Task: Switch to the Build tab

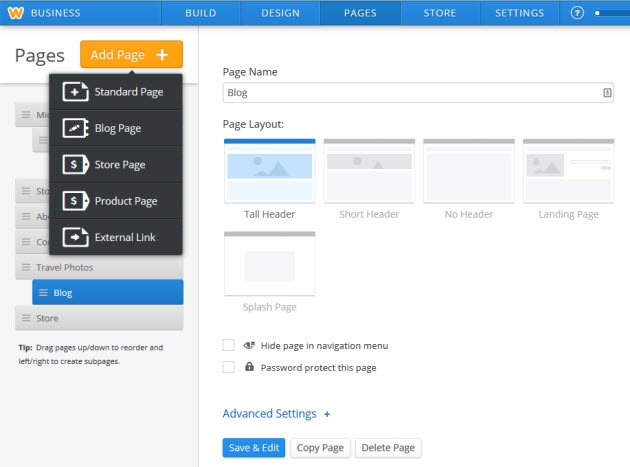Action: click(x=201, y=13)
